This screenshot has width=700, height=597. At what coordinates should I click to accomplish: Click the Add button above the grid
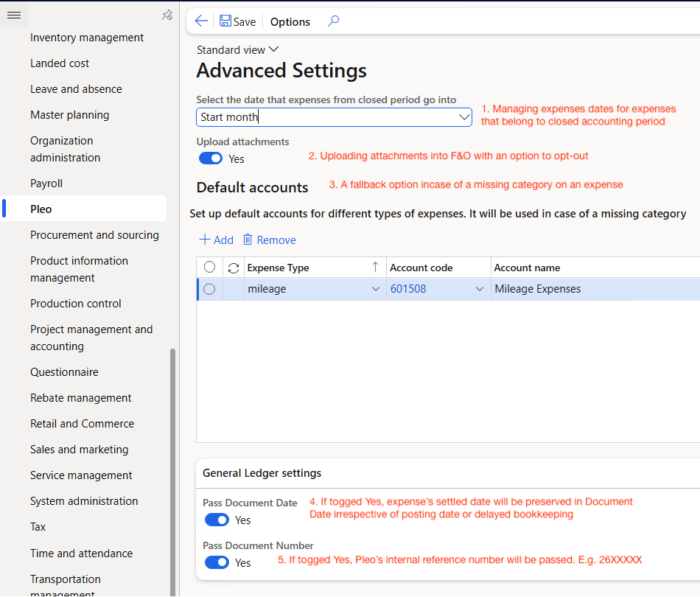[216, 240]
